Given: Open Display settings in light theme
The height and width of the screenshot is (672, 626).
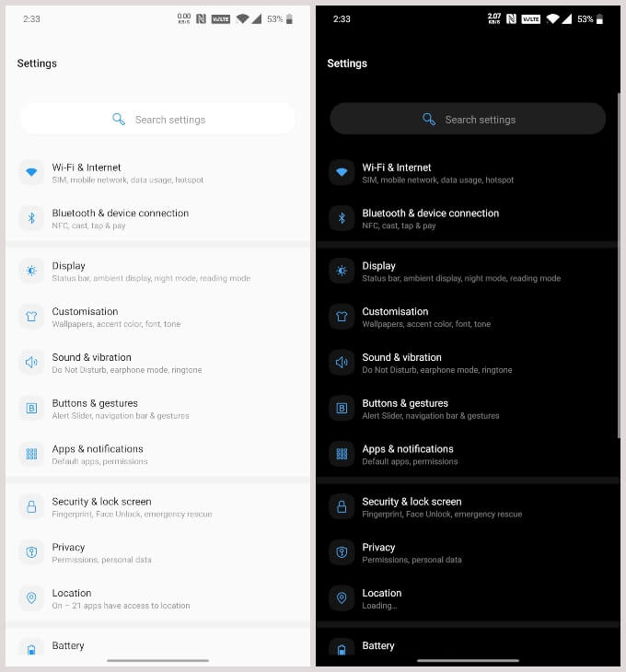Looking at the screenshot, I should click(x=157, y=272).
